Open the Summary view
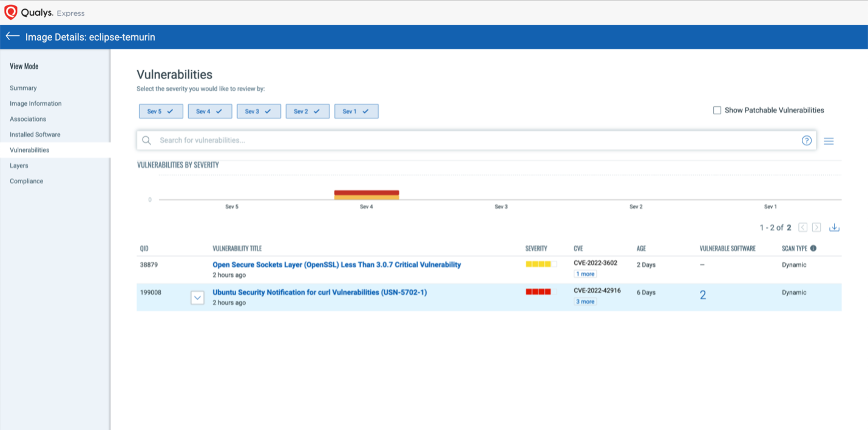 23,88
